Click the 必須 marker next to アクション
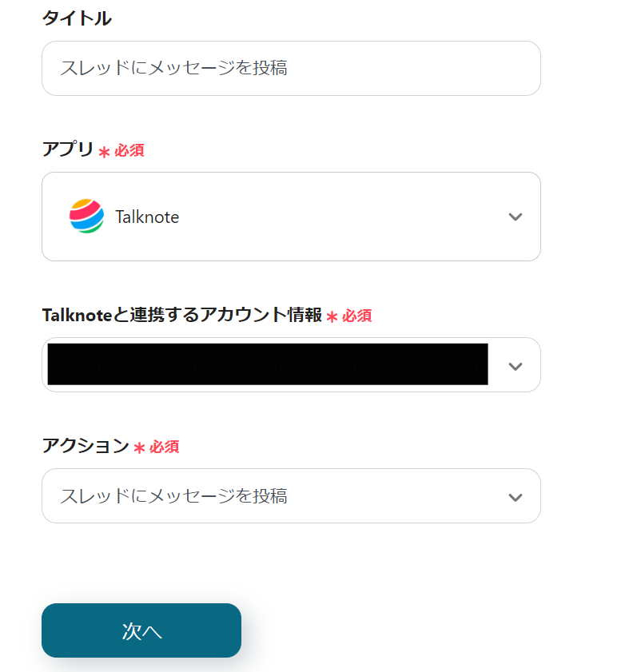637x672 pixels. pyautogui.click(x=165, y=447)
